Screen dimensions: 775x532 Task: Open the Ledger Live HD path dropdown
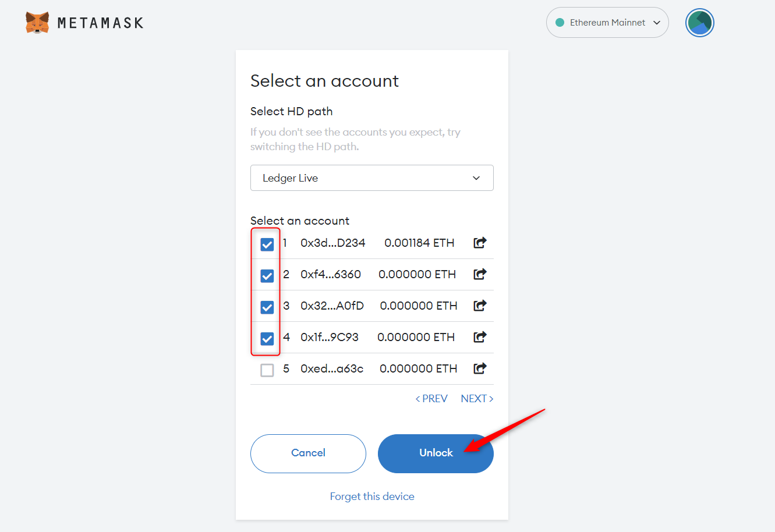(x=371, y=178)
